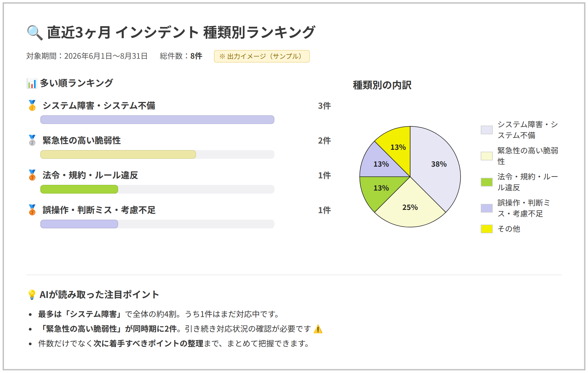This screenshot has width=588, height=373.
Task: Click the システム障害 progress bar
Action: pyautogui.click(x=157, y=120)
